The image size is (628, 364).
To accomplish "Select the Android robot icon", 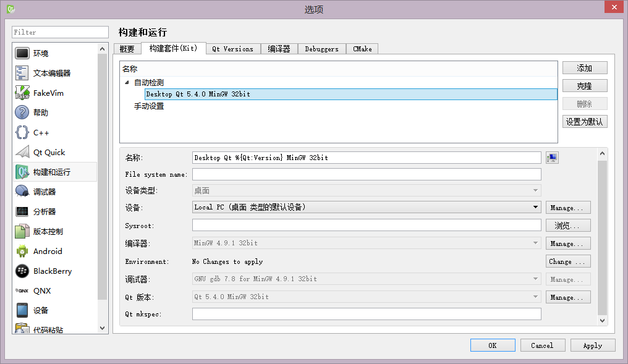I will click(22, 251).
